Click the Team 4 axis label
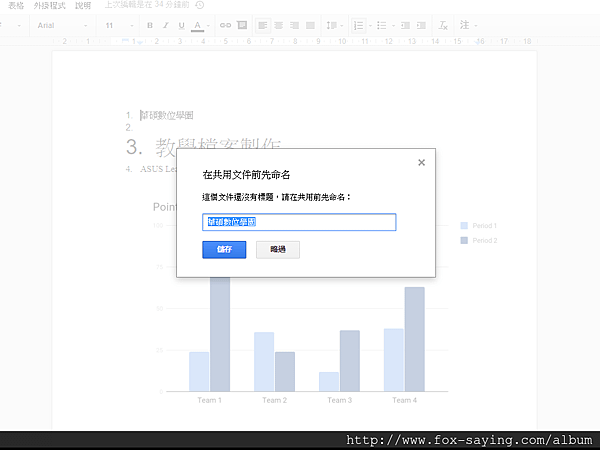 pyautogui.click(x=404, y=400)
